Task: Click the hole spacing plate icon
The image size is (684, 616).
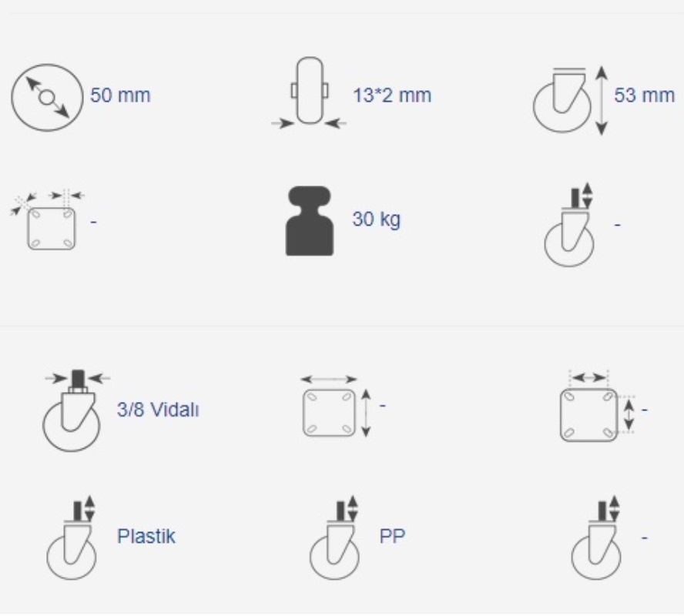Action: pyautogui.click(x=597, y=406)
